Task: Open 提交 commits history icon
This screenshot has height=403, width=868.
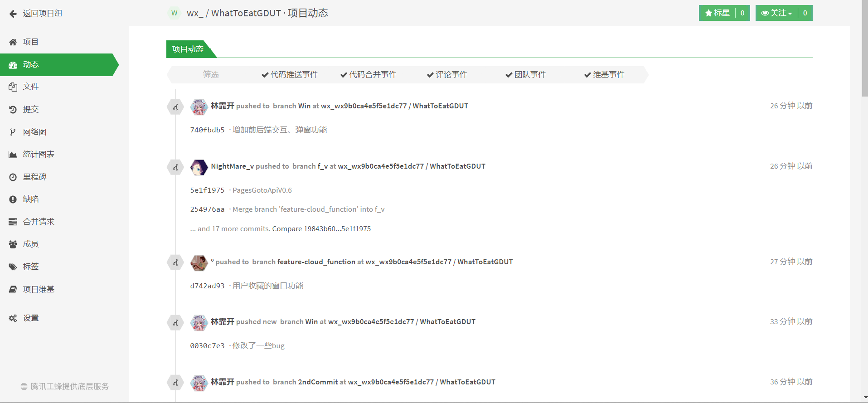Action: pos(13,110)
